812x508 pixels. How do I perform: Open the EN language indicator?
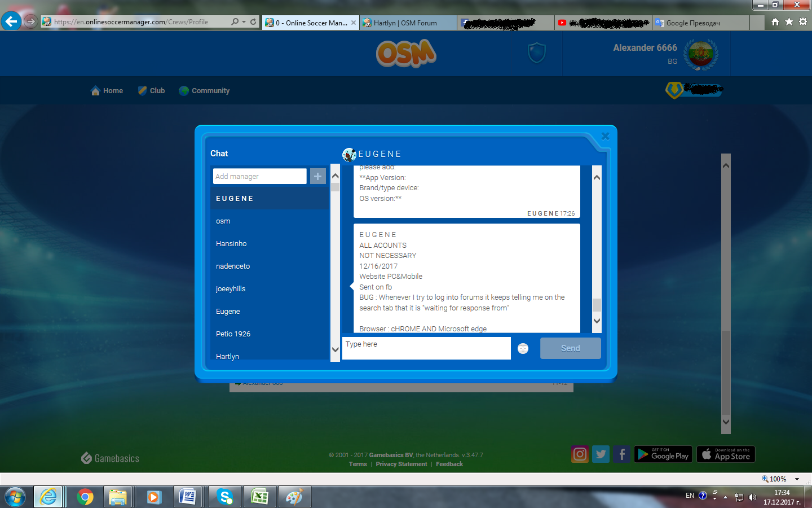tap(690, 496)
